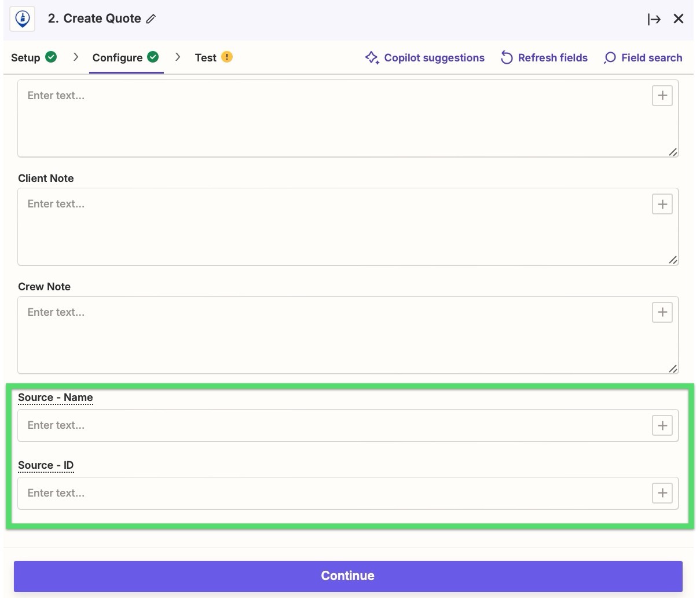Click chevron between Configure and Test

[x=178, y=57]
